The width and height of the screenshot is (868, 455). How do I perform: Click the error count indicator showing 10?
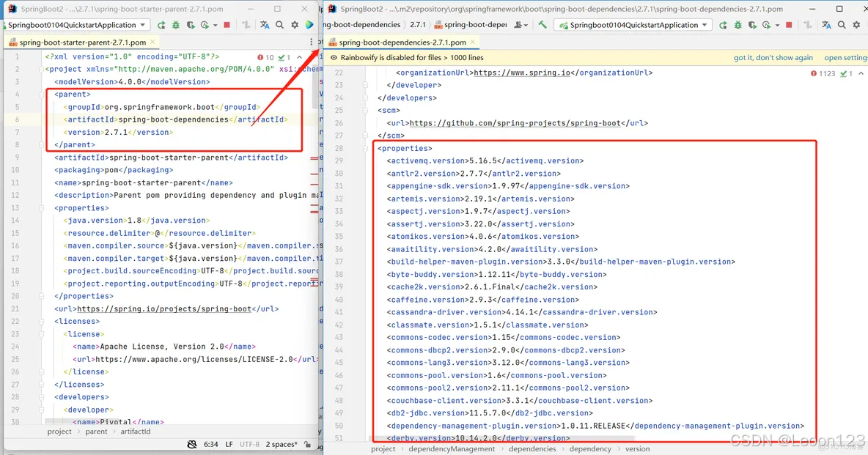click(x=265, y=58)
